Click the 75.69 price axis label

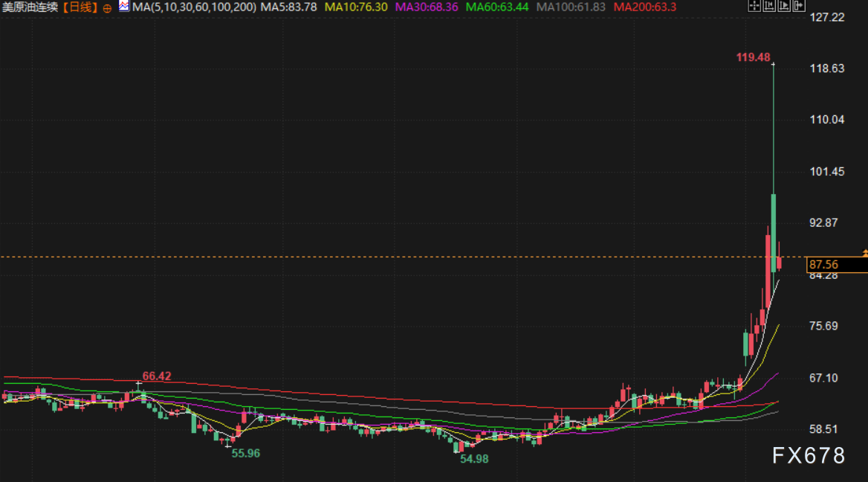pyautogui.click(x=823, y=326)
